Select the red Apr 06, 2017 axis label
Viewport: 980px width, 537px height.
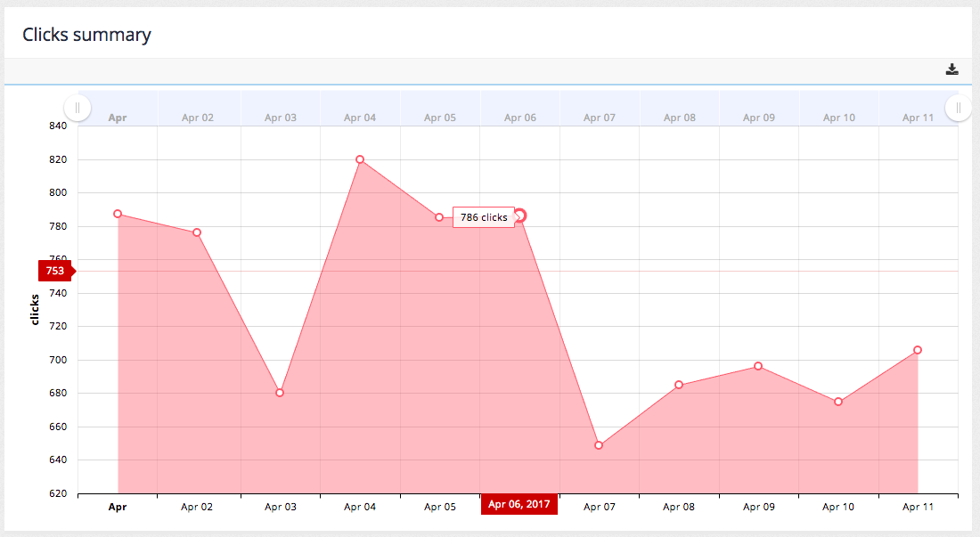coord(519,504)
